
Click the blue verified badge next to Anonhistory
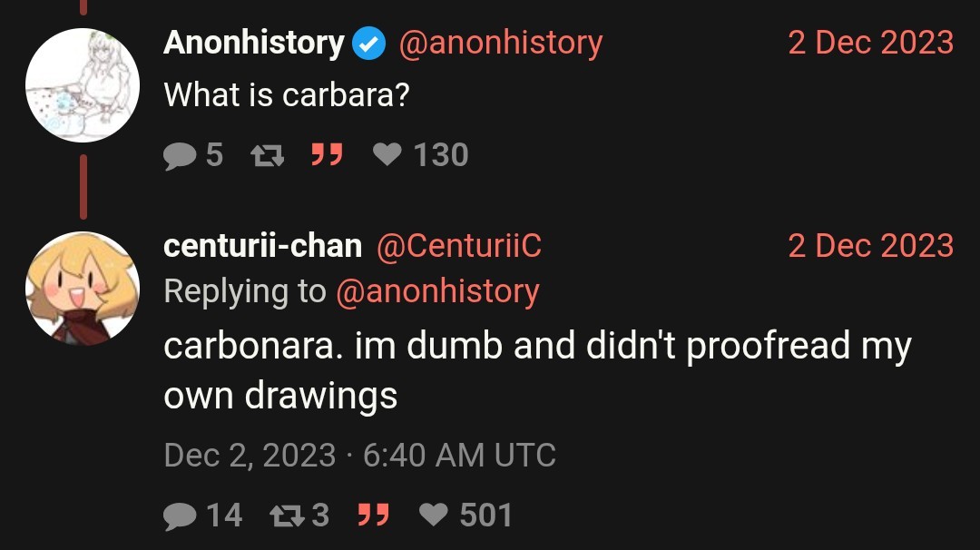[x=369, y=44]
